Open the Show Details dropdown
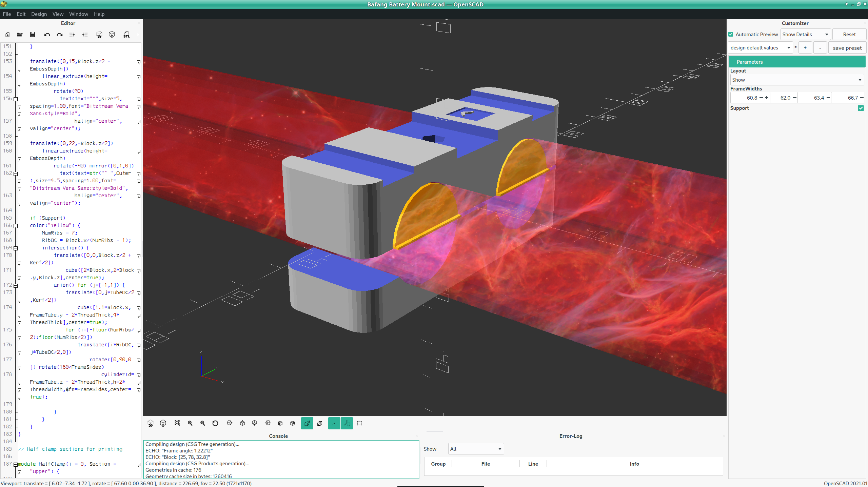The image size is (868, 487). tap(805, 34)
